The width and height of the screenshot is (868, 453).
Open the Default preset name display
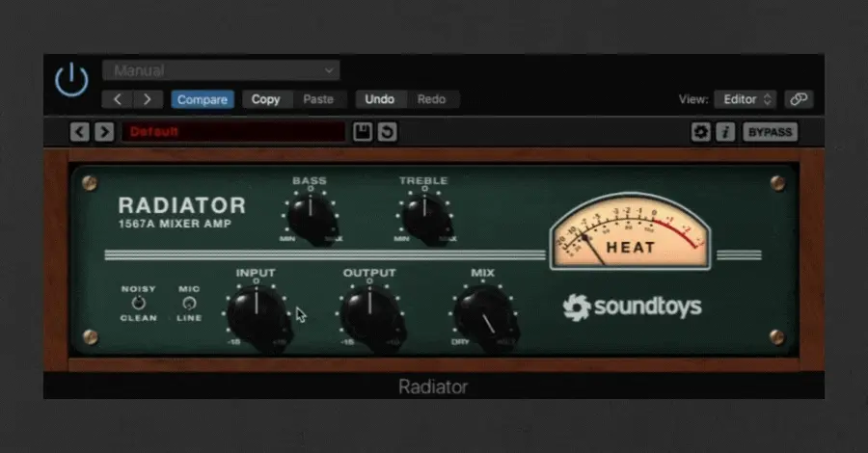pos(233,132)
